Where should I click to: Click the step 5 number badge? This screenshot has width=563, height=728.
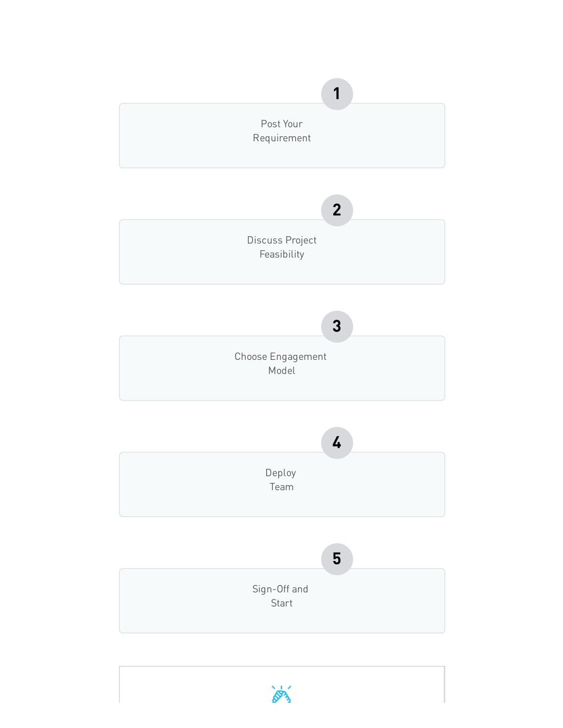(337, 559)
